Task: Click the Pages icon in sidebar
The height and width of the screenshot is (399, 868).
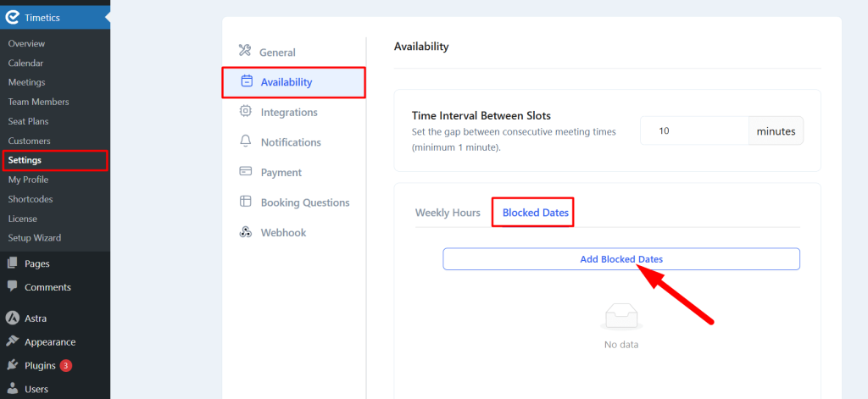Action: 12,263
